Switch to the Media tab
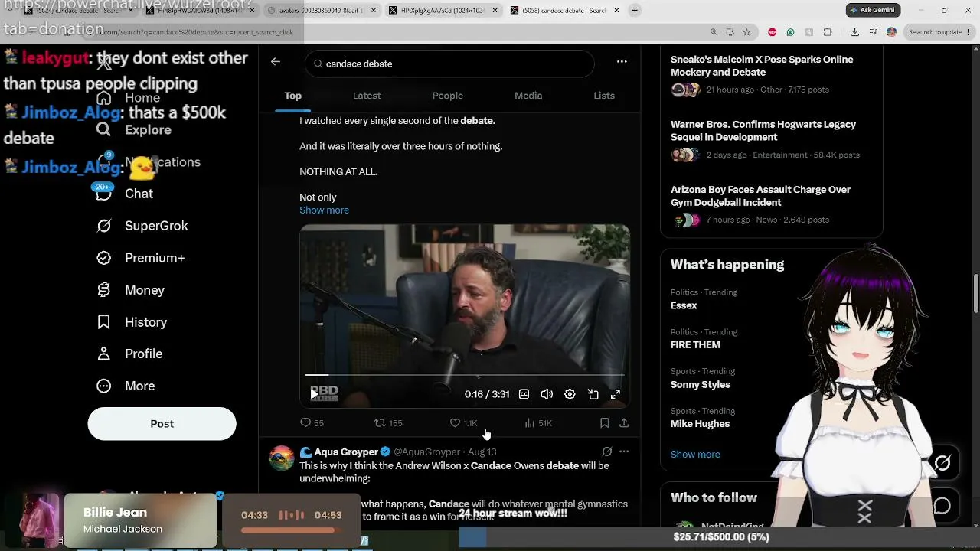 pyautogui.click(x=528, y=96)
